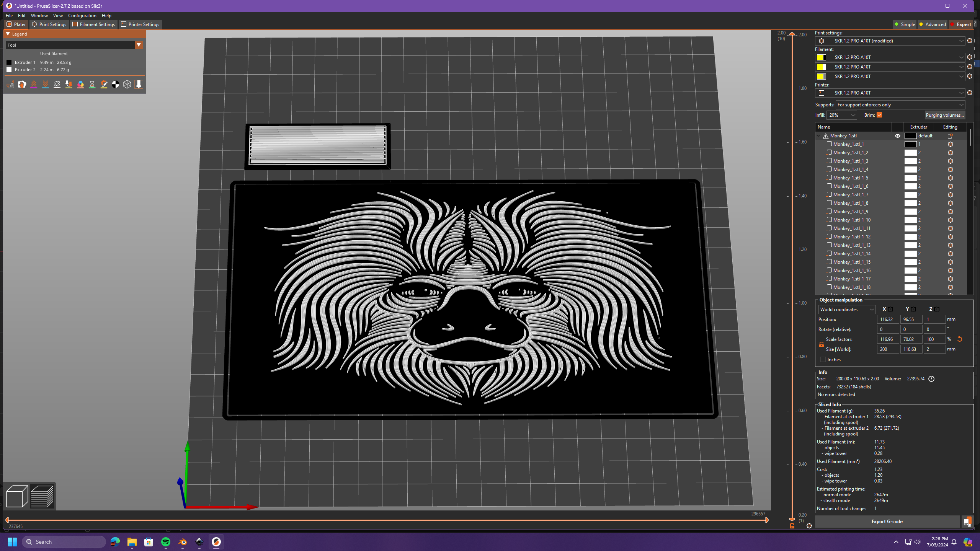Viewport: 980px width, 551px height.
Task: Click the yellow filament color swatch
Action: pyautogui.click(x=821, y=57)
